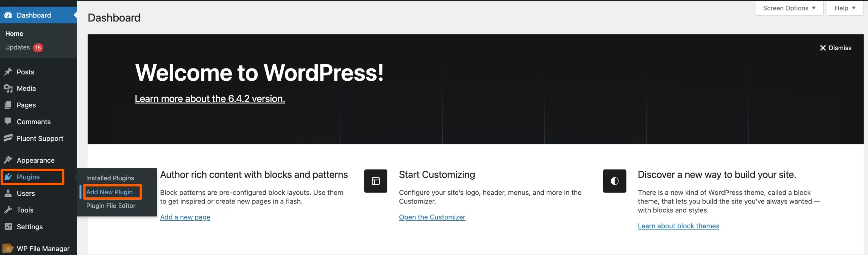868x255 pixels.
Task: Open the Customizer link
Action: tap(432, 217)
